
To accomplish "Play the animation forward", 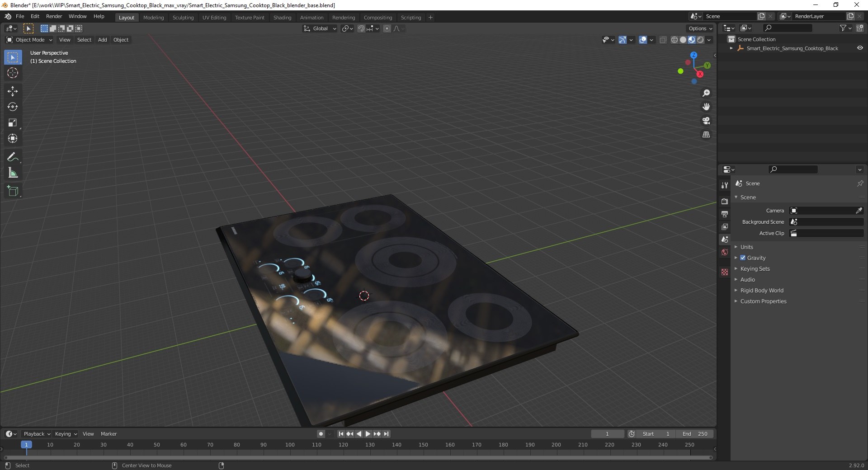I will (x=368, y=434).
